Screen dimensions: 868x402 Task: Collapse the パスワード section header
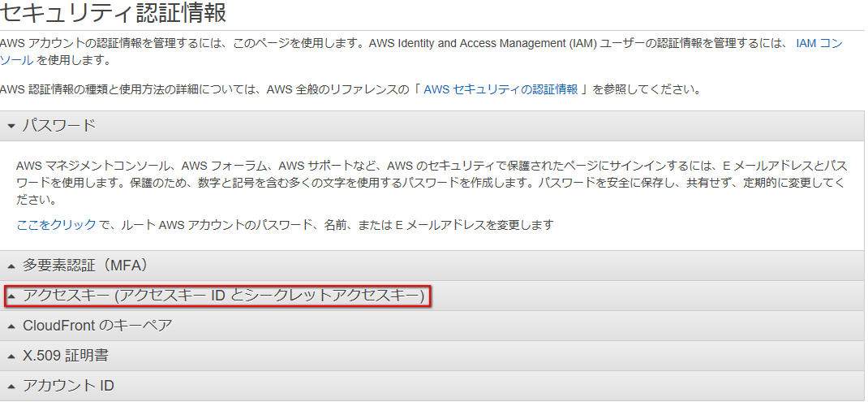click(59, 126)
